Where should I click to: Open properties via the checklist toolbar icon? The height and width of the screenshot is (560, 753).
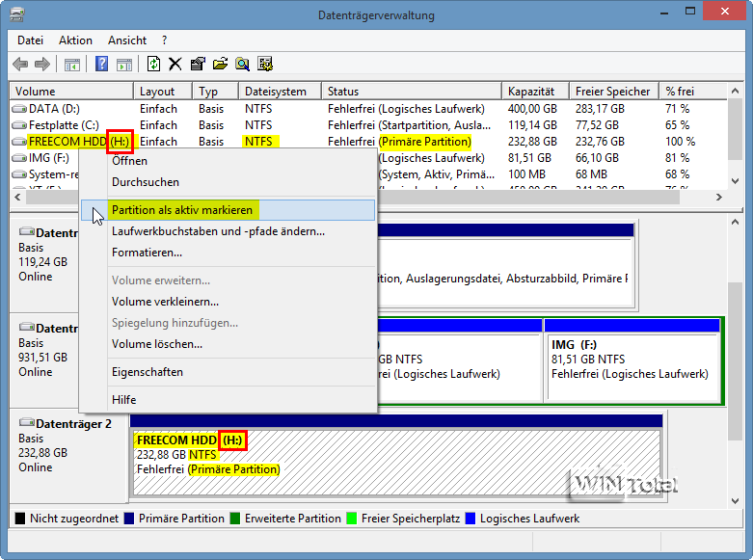(x=198, y=65)
